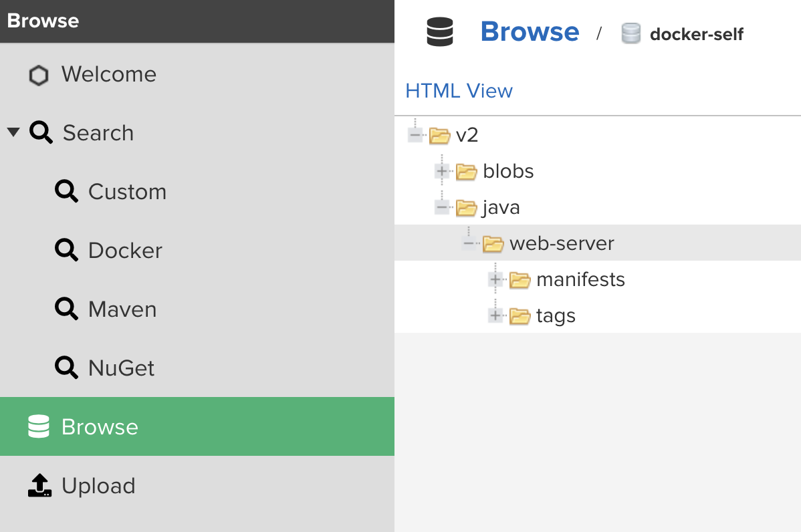
Task: Go to Browse breadcrumb link
Action: click(530, 31)
